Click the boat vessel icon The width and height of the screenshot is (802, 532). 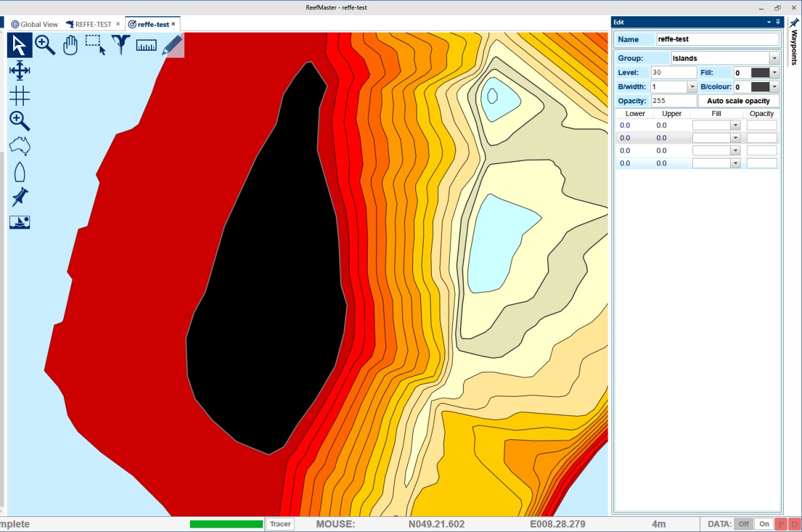pos(19,172)
